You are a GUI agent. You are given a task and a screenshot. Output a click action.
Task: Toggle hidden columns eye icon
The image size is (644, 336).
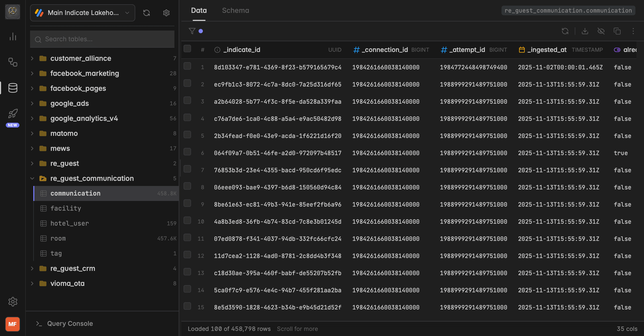pos(601,31)
